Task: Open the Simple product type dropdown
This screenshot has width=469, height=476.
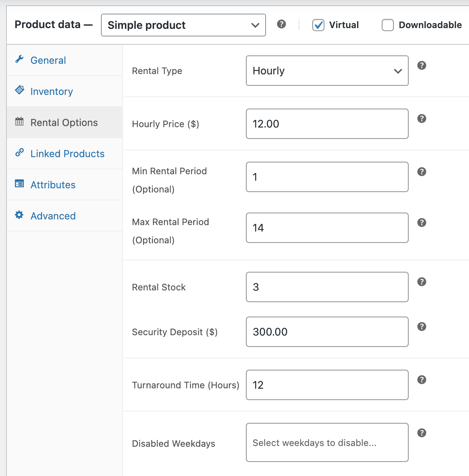Action: pyautogui.click(x=183, y=25)
